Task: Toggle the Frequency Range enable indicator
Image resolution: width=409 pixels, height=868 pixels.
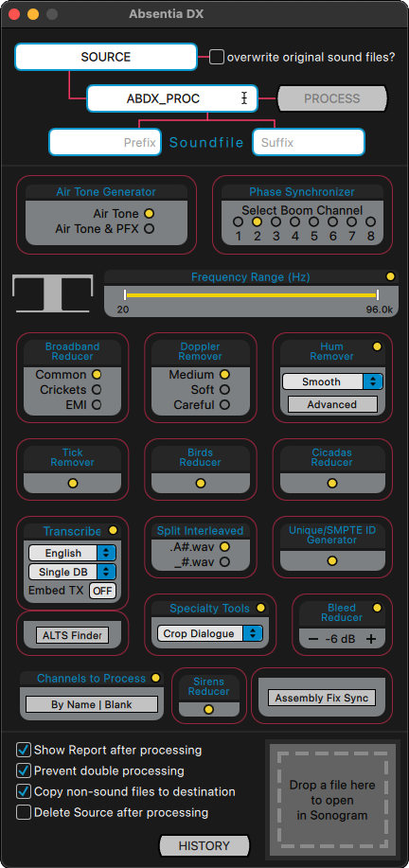Action: tap(390, 276)
